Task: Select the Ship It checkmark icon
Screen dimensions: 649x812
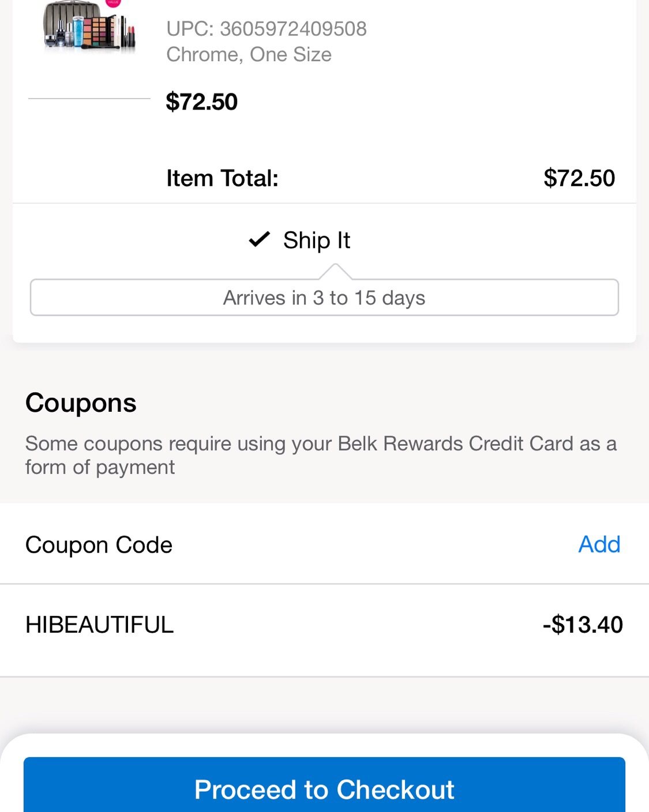Action: (x=259, y=239)
